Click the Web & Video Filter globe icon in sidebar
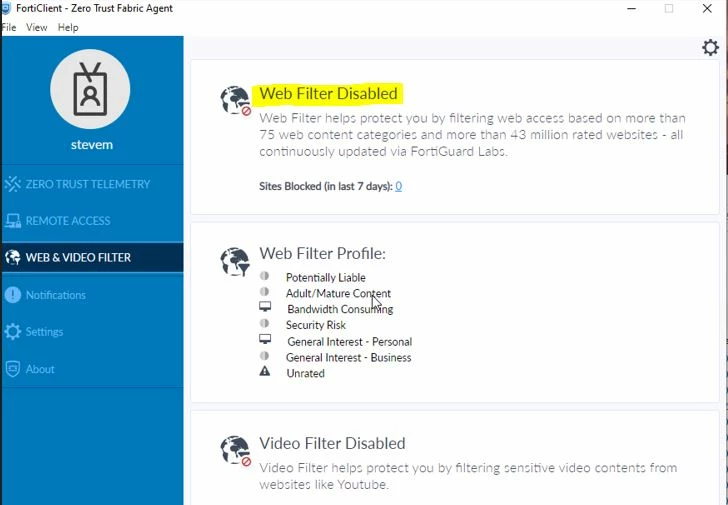Viewport: 728px width, 505px height. tap(13, 258)
